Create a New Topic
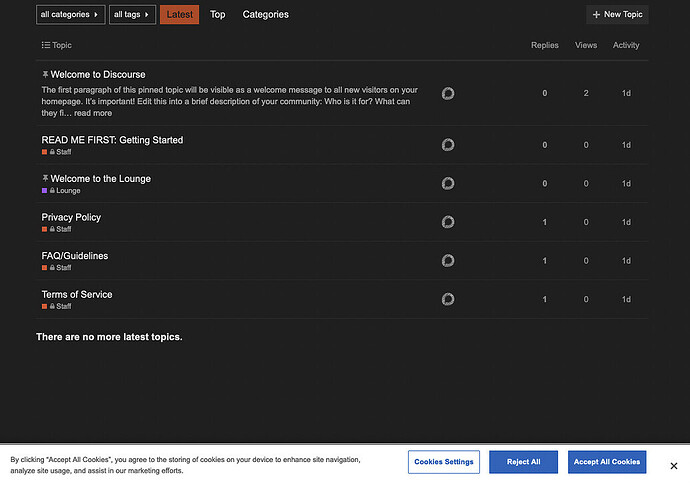 (617, 15)
